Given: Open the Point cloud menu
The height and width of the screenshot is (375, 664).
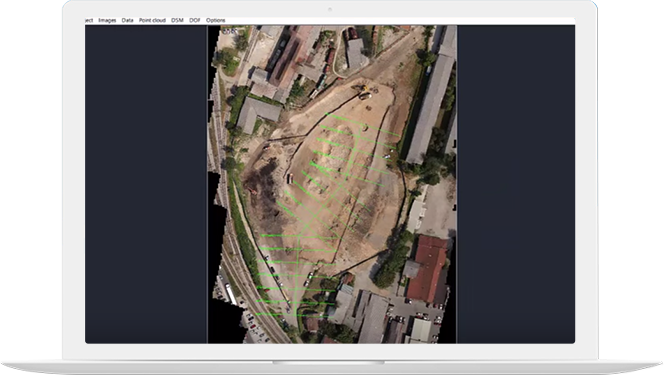Looking at the screenshot, I should 152,20.
